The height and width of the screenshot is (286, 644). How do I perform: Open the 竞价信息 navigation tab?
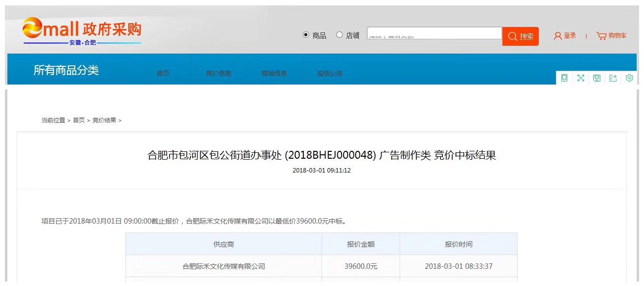click(218, 73)
